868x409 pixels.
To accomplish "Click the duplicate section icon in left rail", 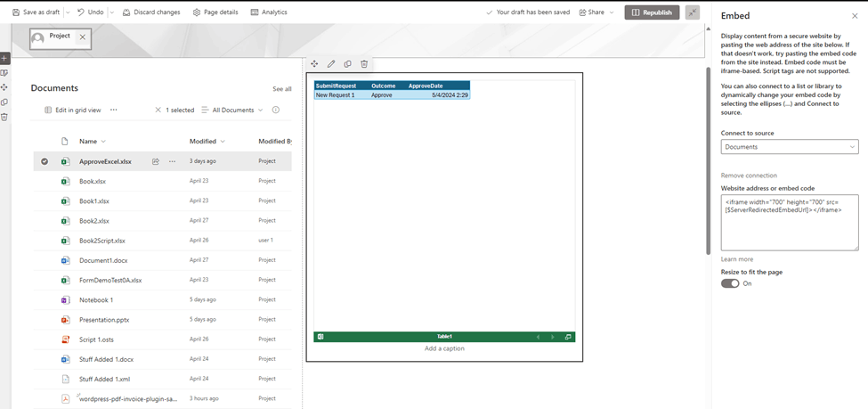I will pyautogui.click(x=4, y=102).
